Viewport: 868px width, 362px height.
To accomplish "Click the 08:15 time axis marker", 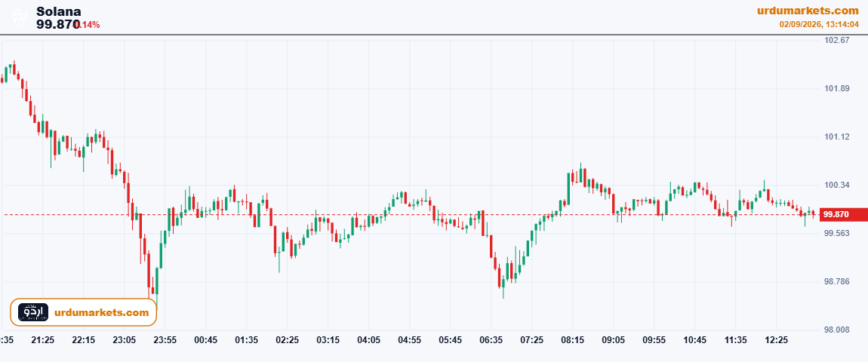I will point(572,339).
